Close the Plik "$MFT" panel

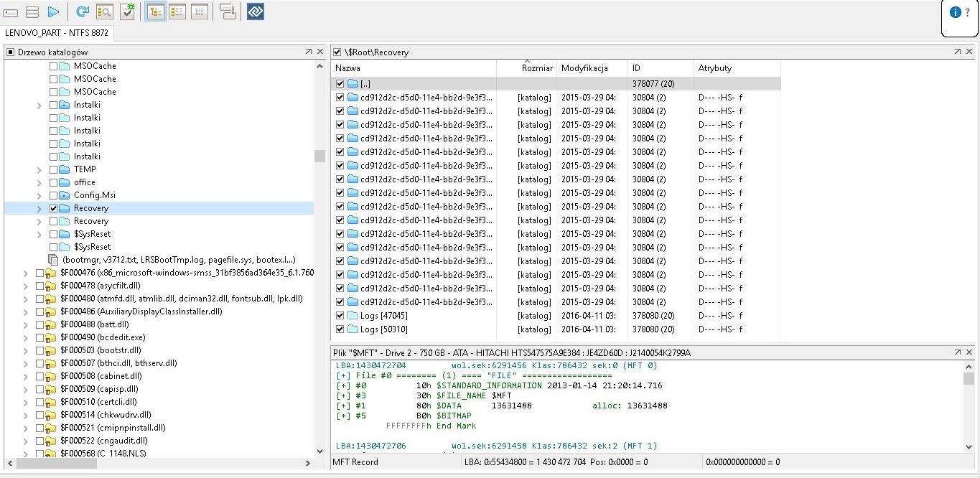[969, 352]
